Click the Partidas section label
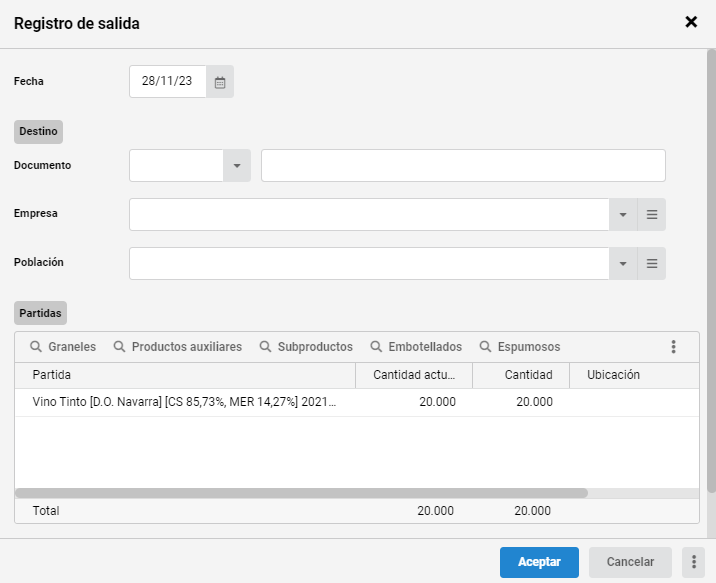This screenshot has height=583, width=716. pyautogui.click(x=40, y=313)
